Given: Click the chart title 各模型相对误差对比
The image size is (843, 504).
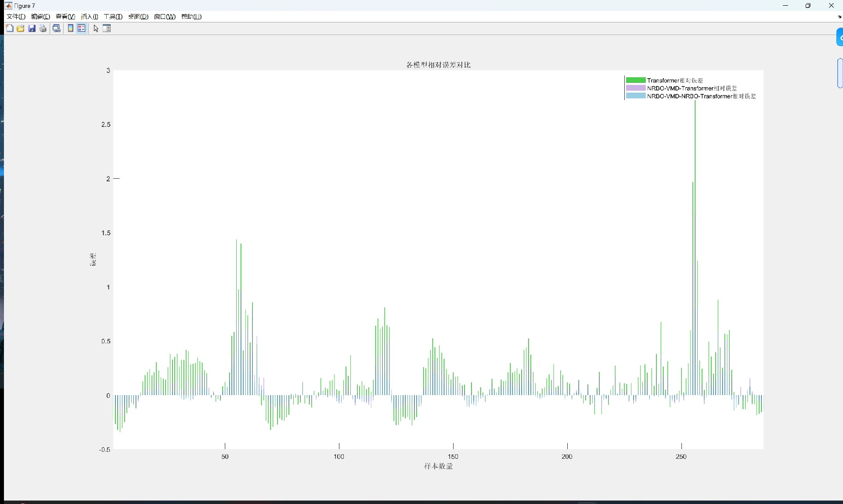Looking at the screenshot, I should point(438,65).
